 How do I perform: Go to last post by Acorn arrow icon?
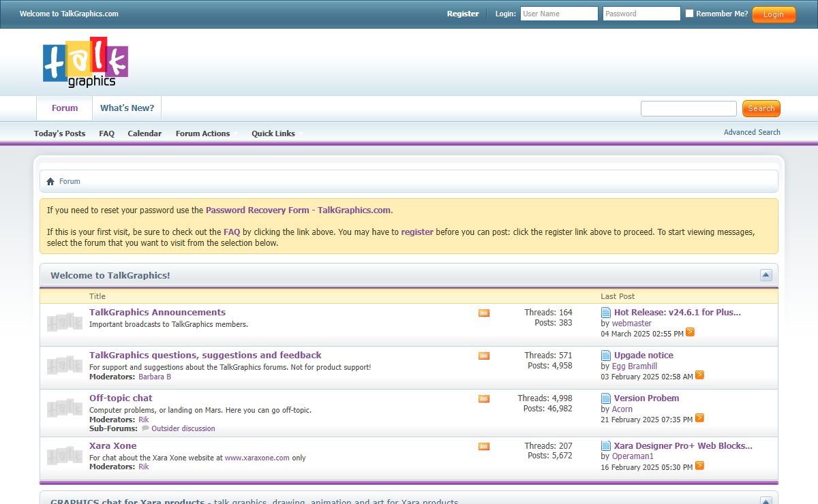(699, 418)
